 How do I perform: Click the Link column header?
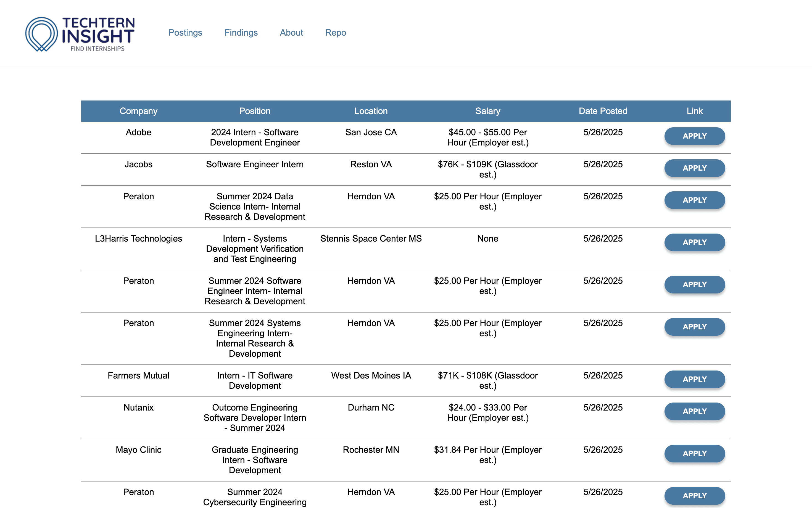pos(695,111)
